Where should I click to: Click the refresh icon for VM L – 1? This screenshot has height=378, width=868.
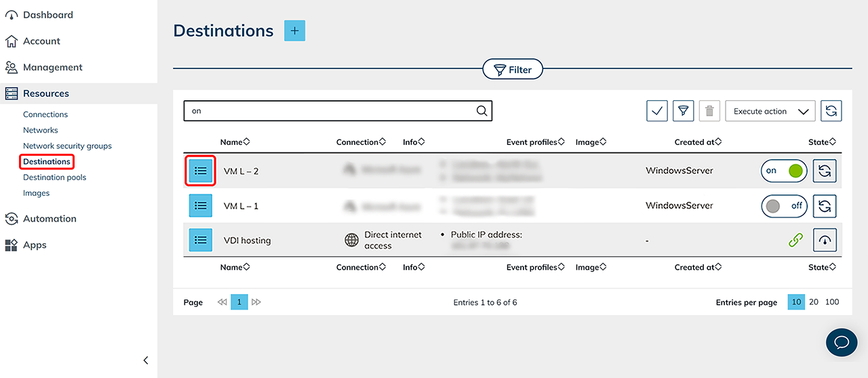pos(825,205)
